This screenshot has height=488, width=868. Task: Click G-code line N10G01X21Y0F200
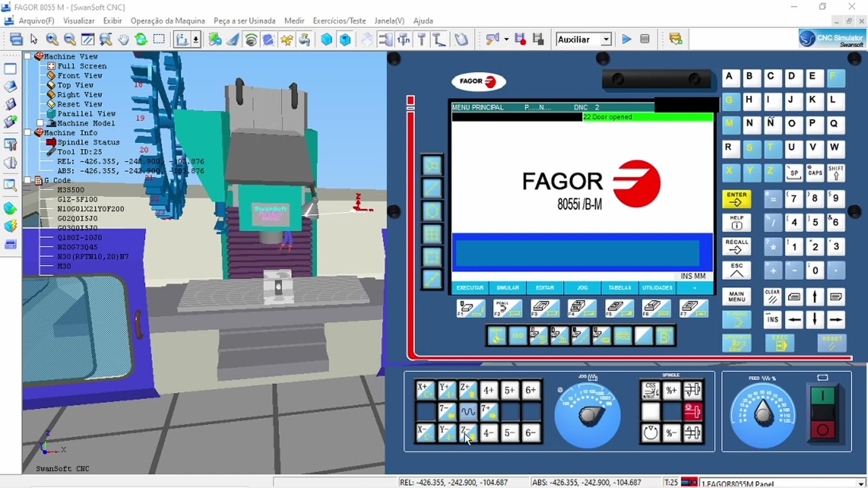click(91, 209)
